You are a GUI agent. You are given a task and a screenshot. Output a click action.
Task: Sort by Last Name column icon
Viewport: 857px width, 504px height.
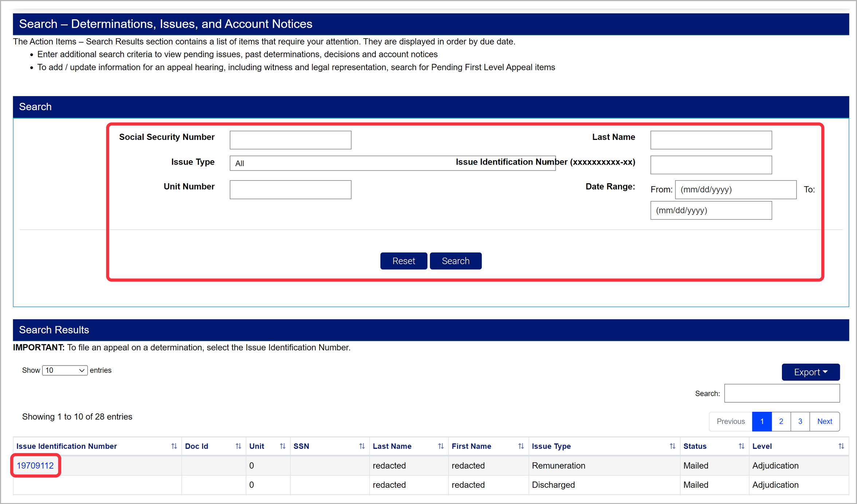[441, 446]
